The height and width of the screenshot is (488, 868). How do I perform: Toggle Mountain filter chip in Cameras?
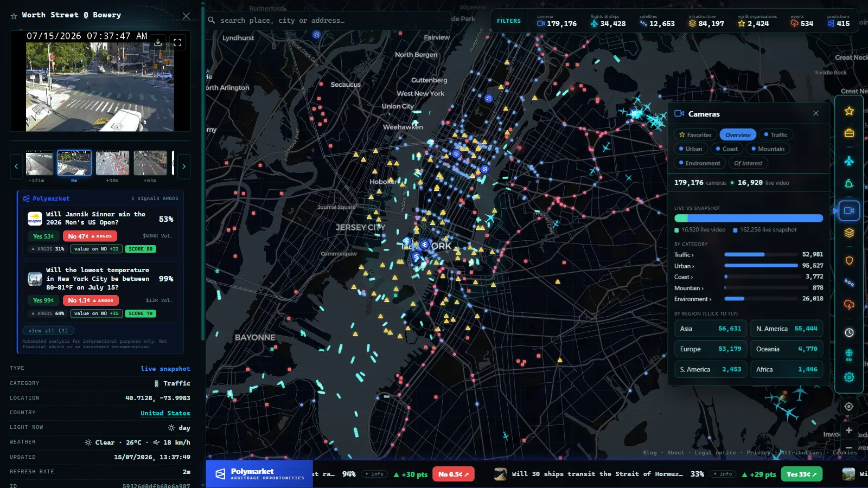[x=768, y=149]
